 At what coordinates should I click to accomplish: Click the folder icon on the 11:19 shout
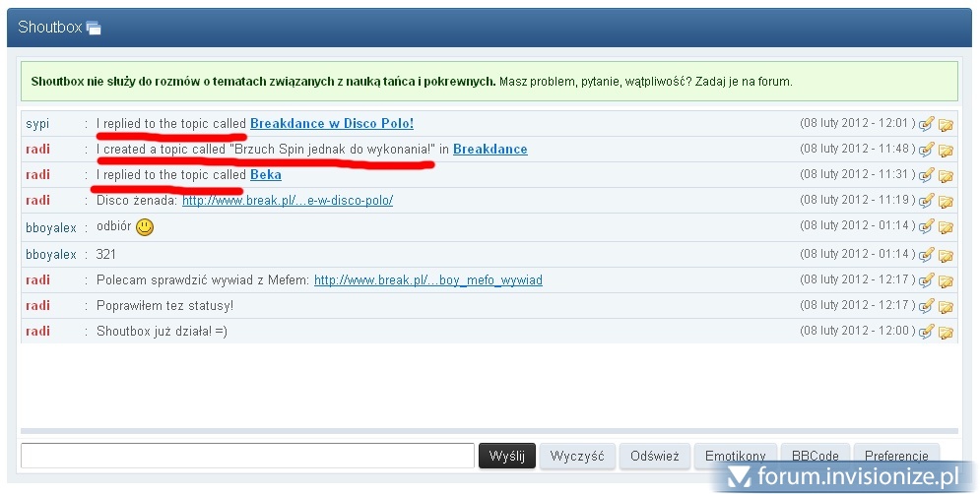[x=946, y=202]
